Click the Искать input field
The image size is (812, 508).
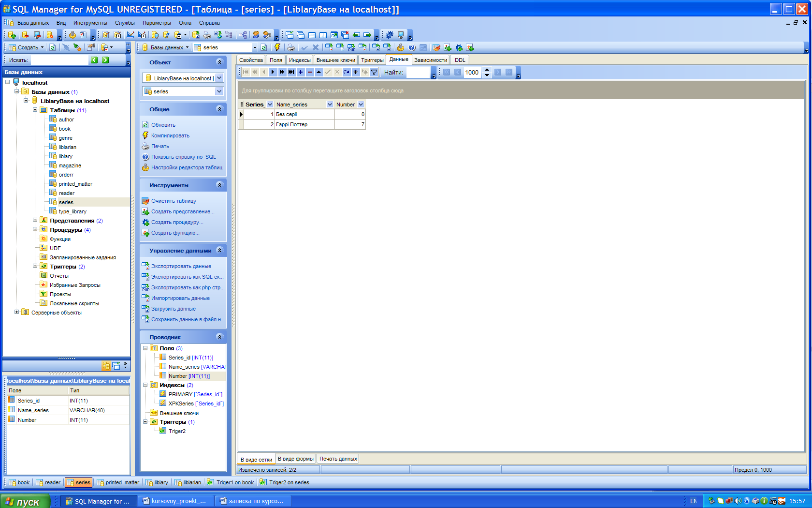tap(60, 60)
